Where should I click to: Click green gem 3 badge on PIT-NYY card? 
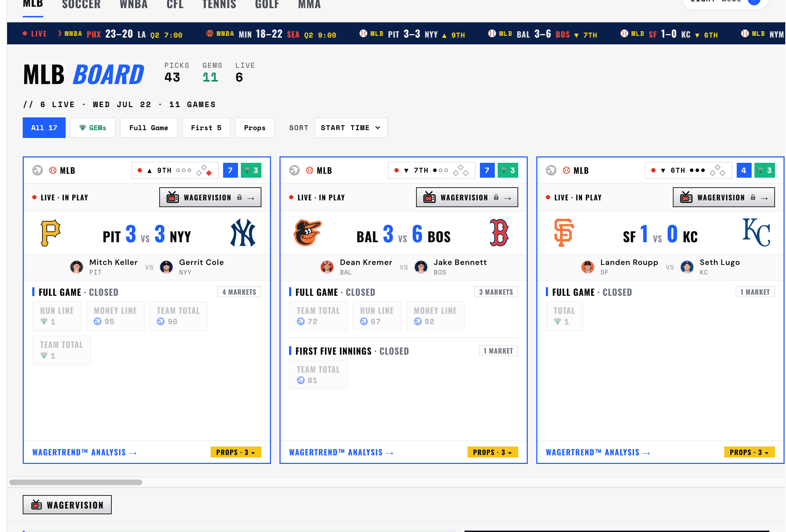(x=251, y=170)
